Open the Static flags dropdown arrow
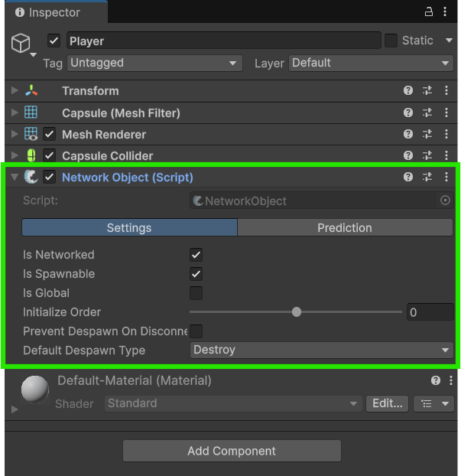Viewport: 461px width, 476px height. [x=449, y=41]
